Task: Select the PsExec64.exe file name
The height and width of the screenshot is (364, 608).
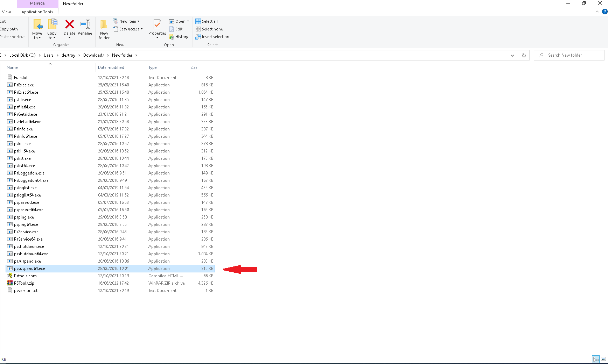Action: [x=26, y=92]
